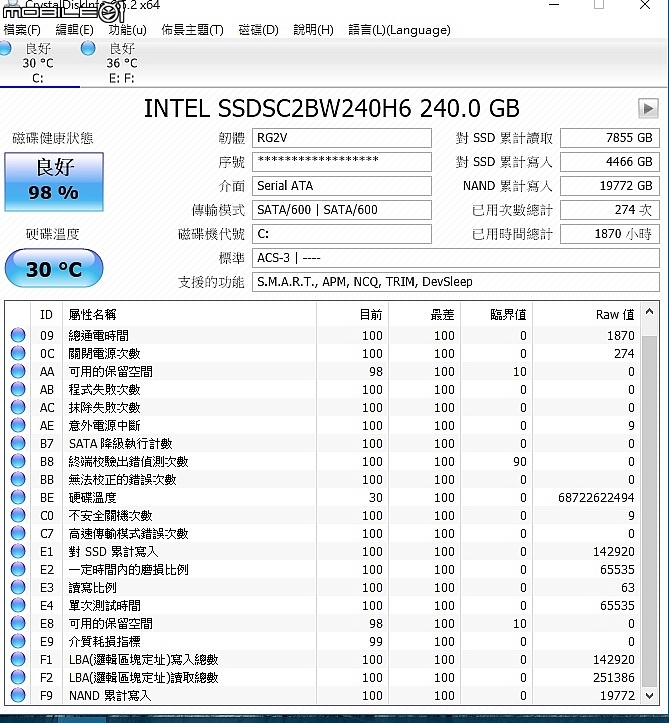This screenshot has height=723, width=669.
Task: Click the status icon of row 0C 關閉電源次數
Action: 18,353
